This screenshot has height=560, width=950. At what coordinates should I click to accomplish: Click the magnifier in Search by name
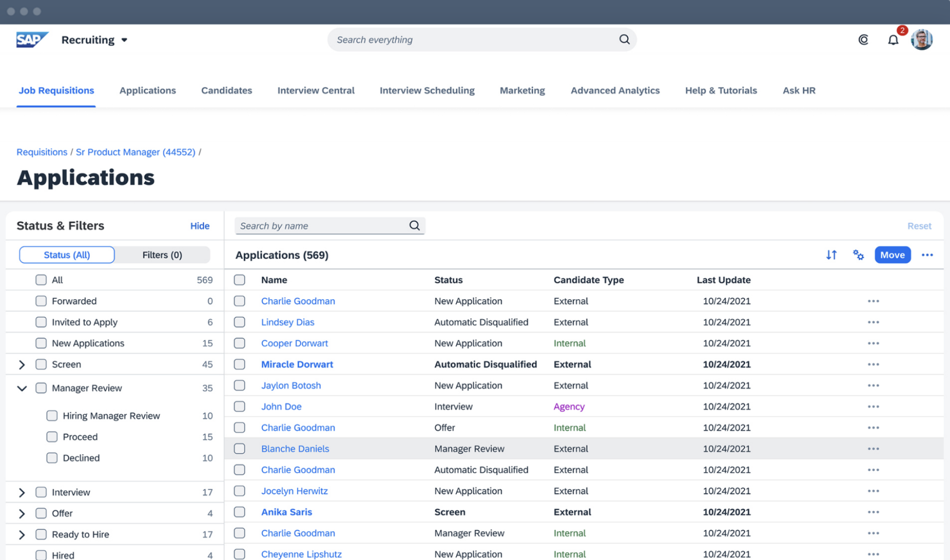point(414,225)
